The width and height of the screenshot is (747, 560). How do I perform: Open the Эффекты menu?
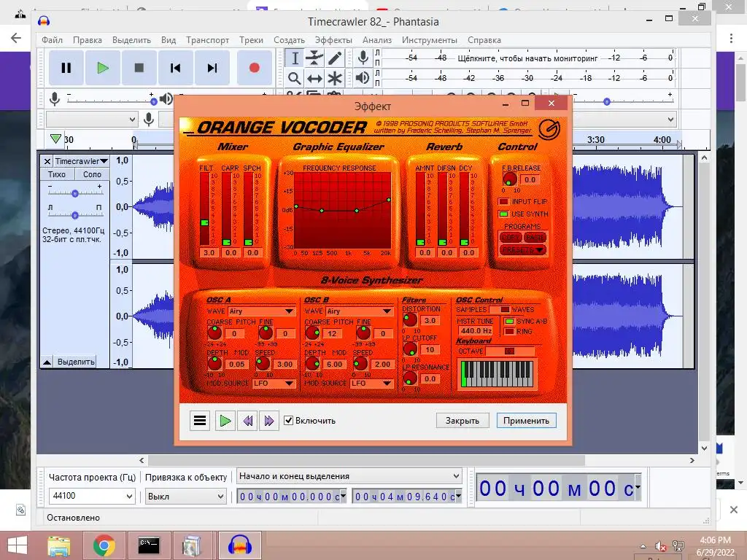point(333,40)
